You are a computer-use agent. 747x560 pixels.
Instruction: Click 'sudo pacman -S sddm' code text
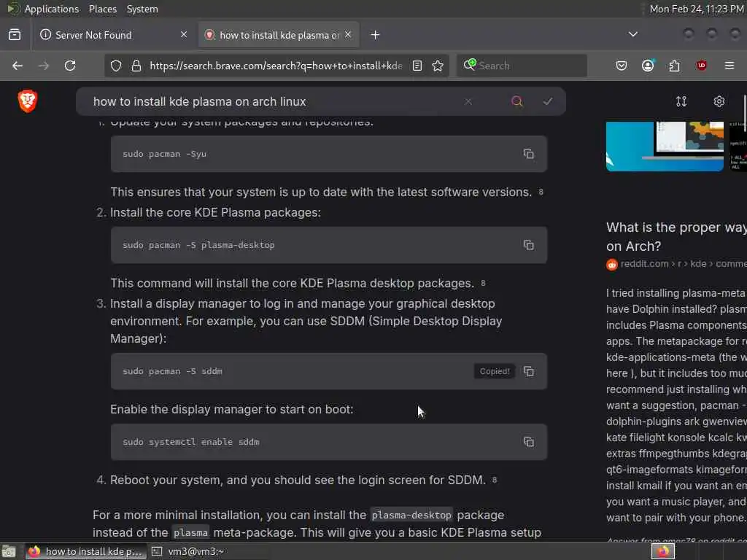172,371
